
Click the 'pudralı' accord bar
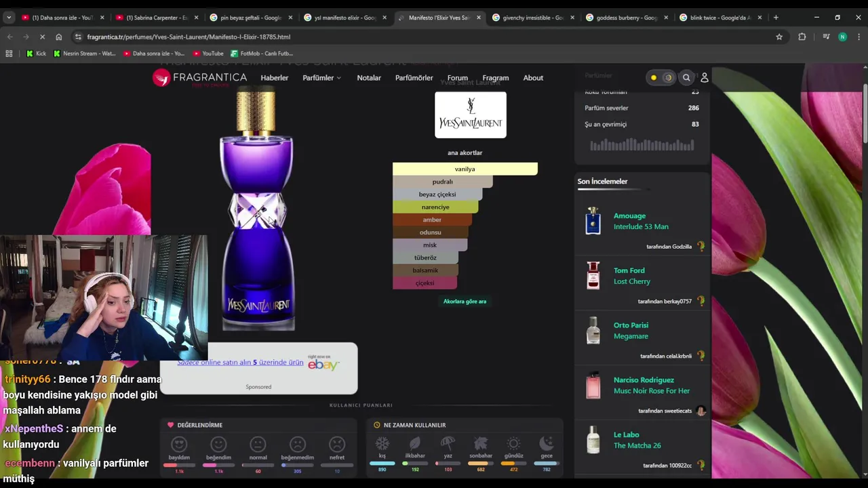tap(443, 182)
